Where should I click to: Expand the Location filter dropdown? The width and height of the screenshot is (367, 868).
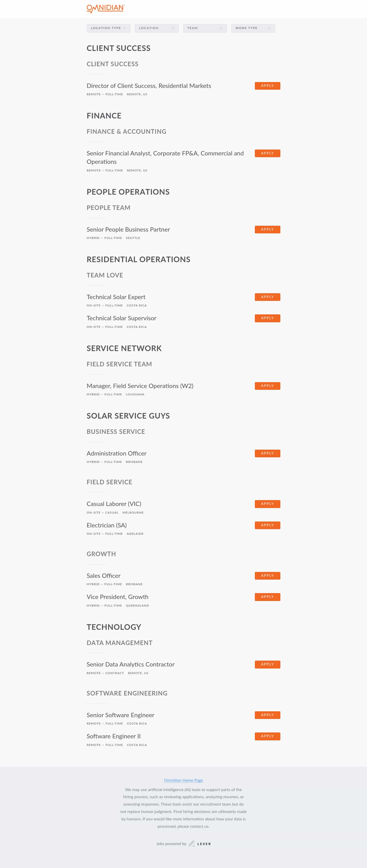[156, 28]
